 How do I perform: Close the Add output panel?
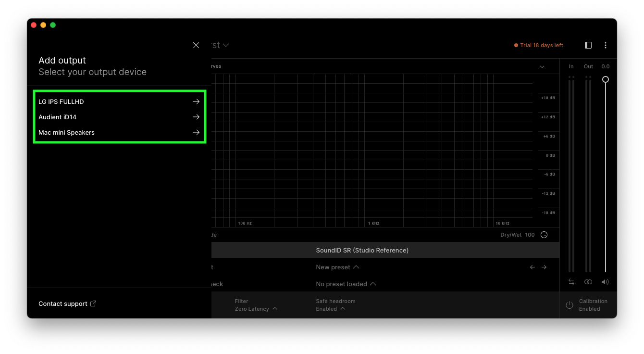pyautogui.click(x=196, y=45)
